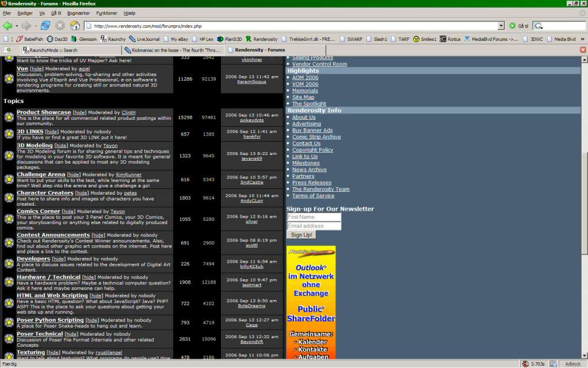588x368 pixels.
Task: Expand the Back button history dropdown arrow
Action: pyautogui.click(x=16, y=26)
